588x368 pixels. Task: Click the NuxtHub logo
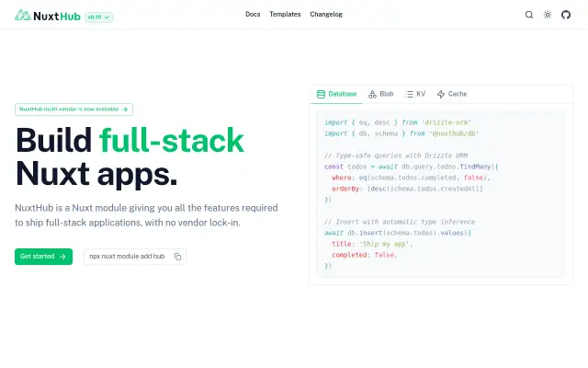(48, 16)
